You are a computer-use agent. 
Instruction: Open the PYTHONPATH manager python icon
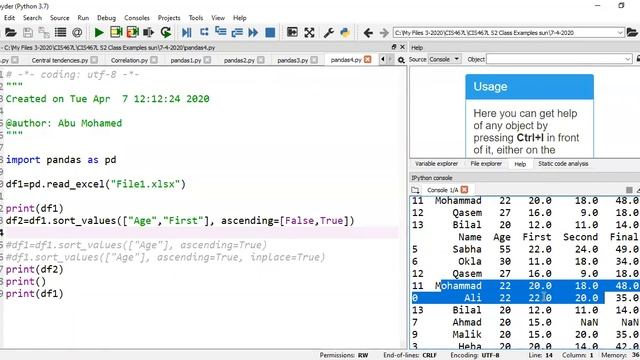(x=345, y=32)
